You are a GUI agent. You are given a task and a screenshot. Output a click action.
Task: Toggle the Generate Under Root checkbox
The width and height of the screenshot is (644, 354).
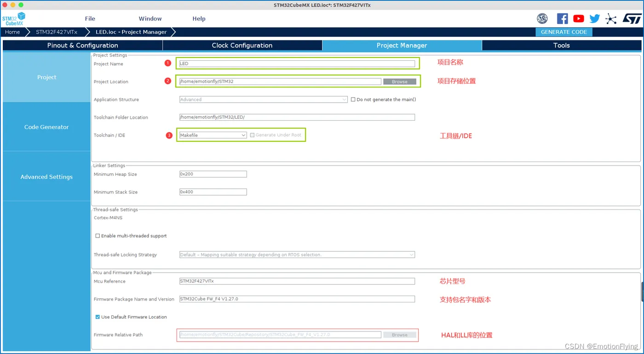(252, 135)
